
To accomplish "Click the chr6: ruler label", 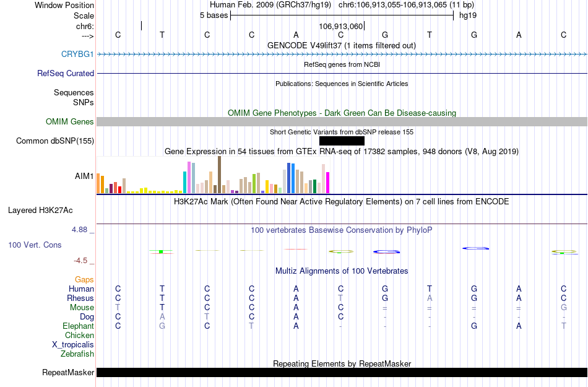I will 85,26.
